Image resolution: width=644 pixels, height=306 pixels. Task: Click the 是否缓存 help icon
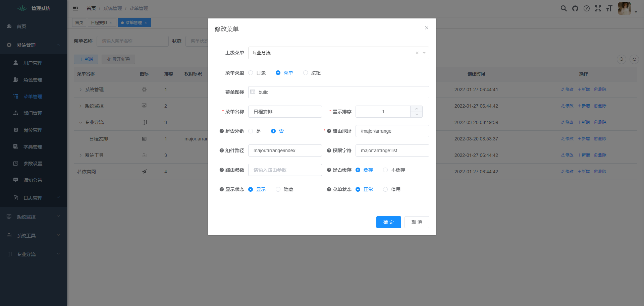tap(329, 170)
